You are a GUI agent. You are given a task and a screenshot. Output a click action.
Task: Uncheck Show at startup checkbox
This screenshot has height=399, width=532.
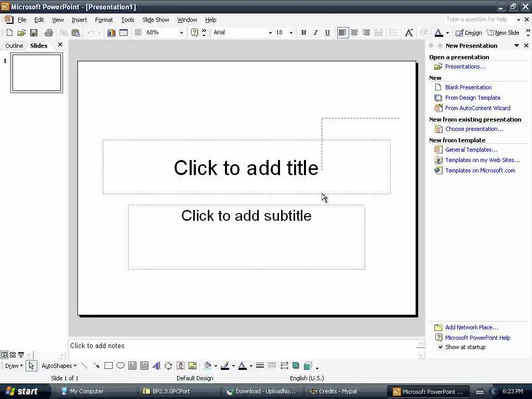441,347
